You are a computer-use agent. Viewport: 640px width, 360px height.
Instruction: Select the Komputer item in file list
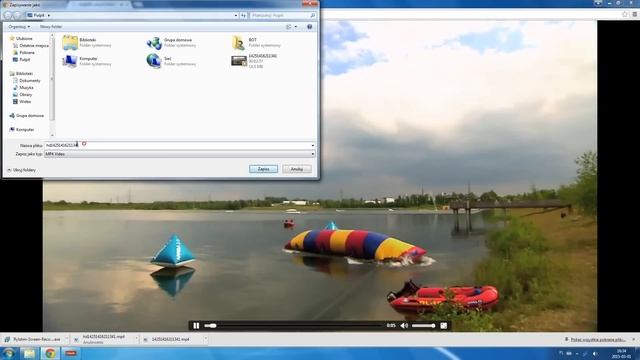coord(87,61)
